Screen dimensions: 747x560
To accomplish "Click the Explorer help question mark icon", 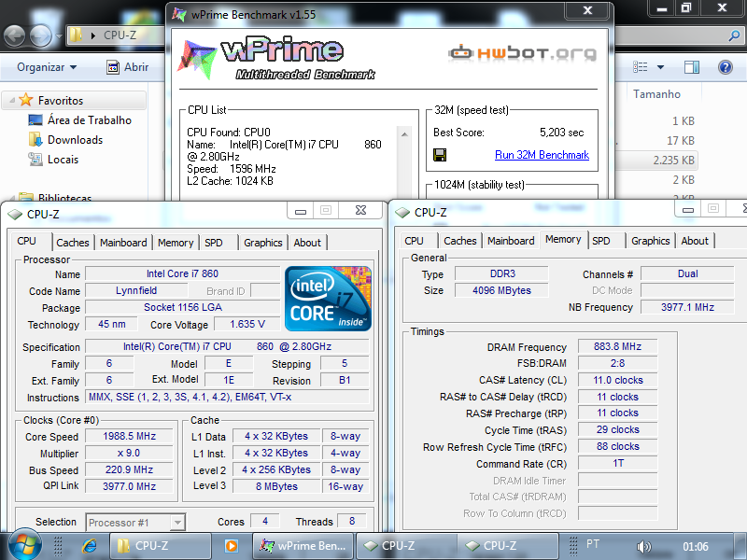I will (726, 67).
